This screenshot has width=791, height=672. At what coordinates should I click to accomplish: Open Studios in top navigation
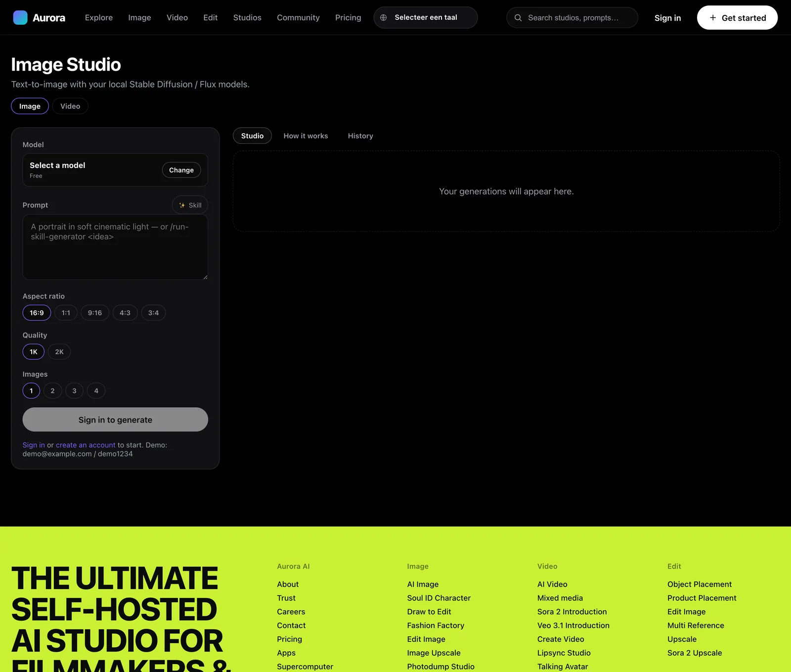point(247,18)
